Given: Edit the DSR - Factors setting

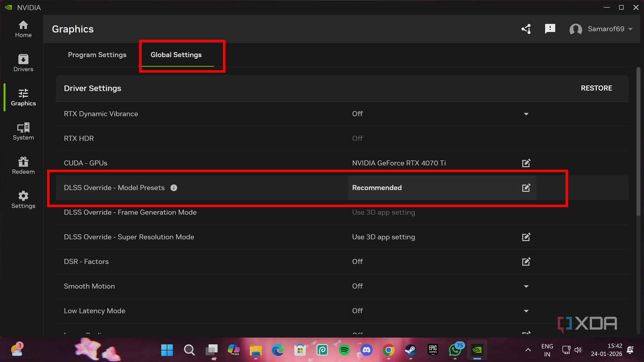Looking at the screenshot, I should coord(526,262).
